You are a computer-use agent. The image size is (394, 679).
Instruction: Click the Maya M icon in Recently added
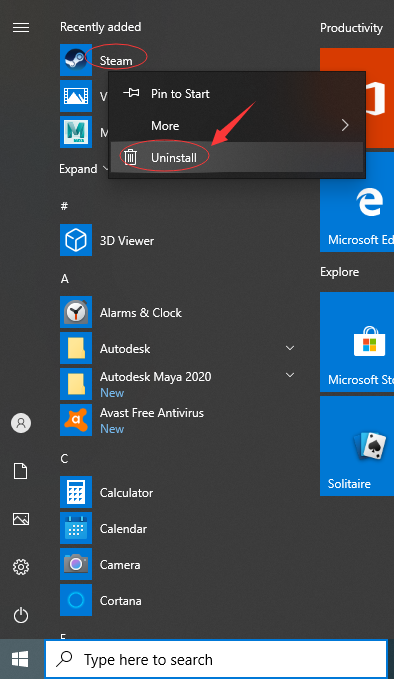pyautogui.click(x=76, y=132)
